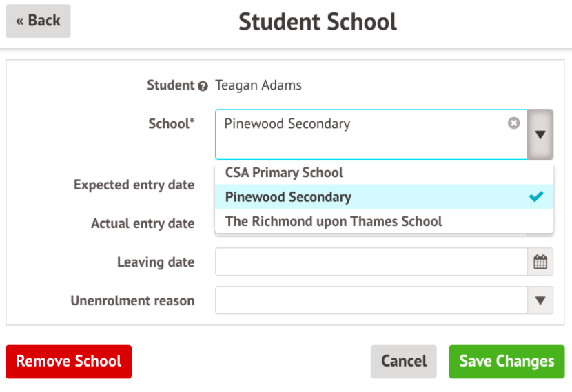Go back with the « Back button
This screenshot has height=392, width=572.
click(x=38, y=21)
